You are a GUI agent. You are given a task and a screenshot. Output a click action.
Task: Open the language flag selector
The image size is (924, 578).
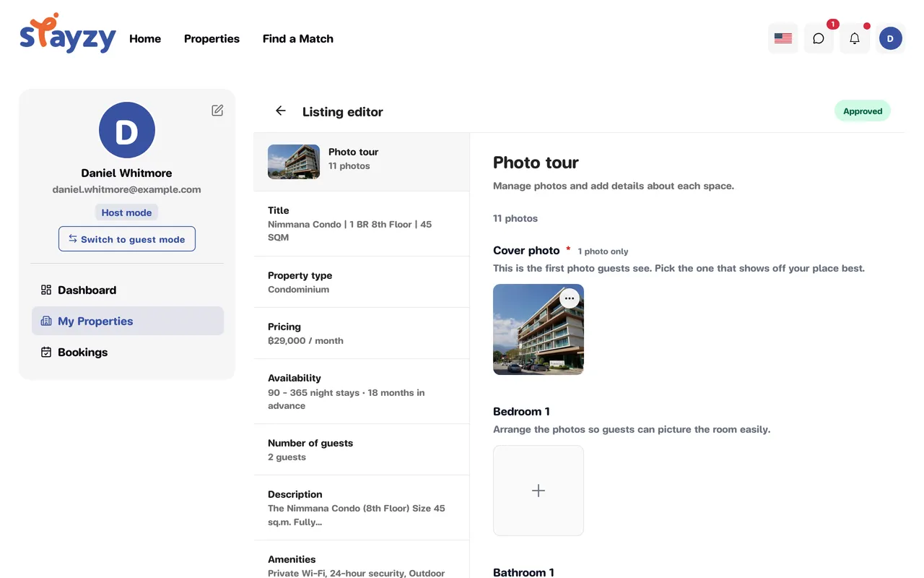click(x=783, y=38)
